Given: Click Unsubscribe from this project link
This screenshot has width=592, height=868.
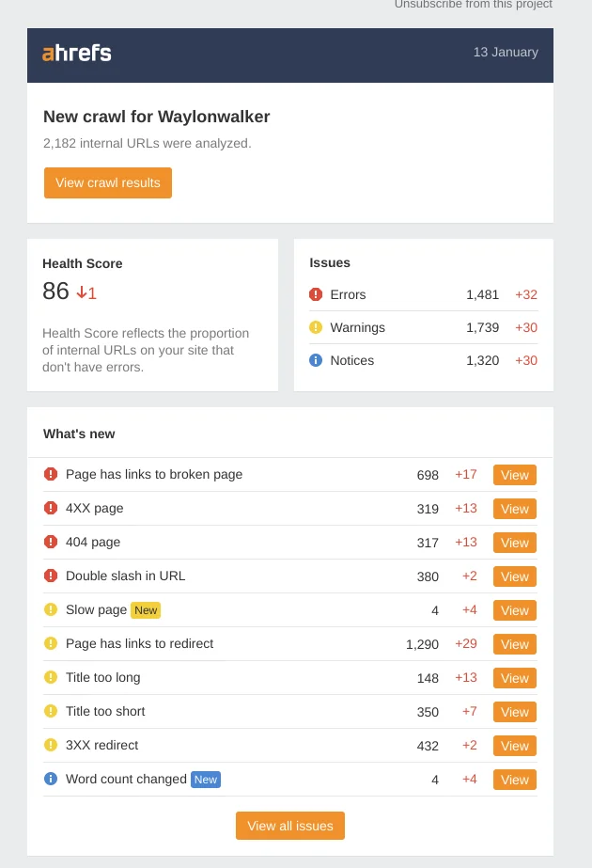Looking at the screenshot, I should [473, 5].
